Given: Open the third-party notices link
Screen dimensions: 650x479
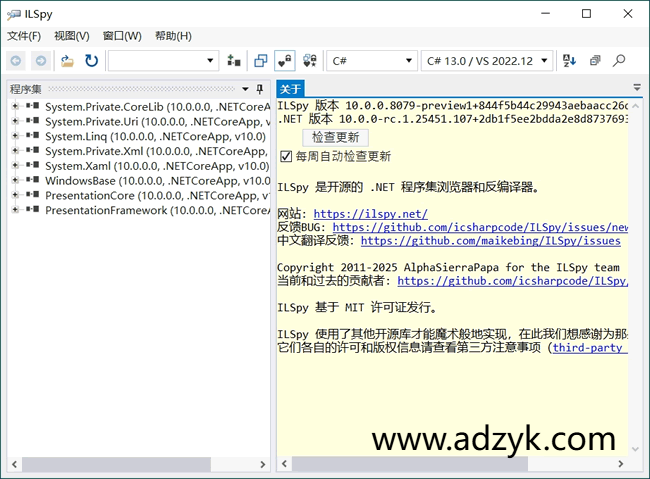Looking at the screenshot, I should [x=590, y=348].
